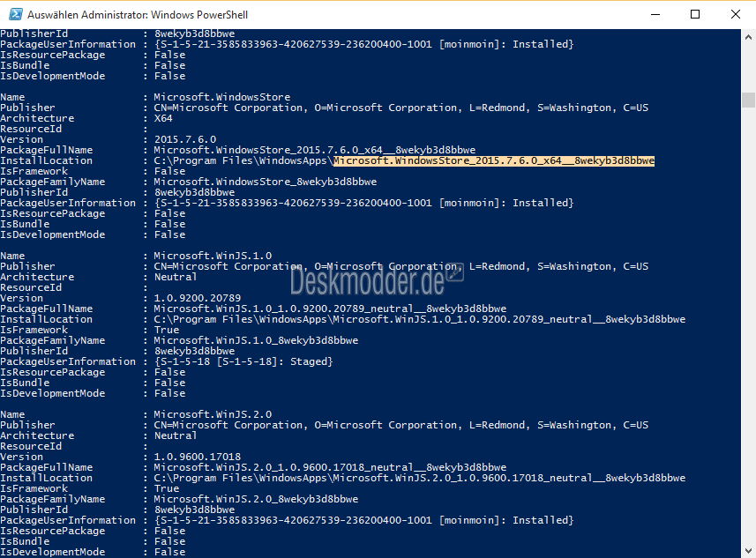Click the window title Auswählen Administrator: Windows PowerShell
756x558 pixels.
[x=138, y=14]
